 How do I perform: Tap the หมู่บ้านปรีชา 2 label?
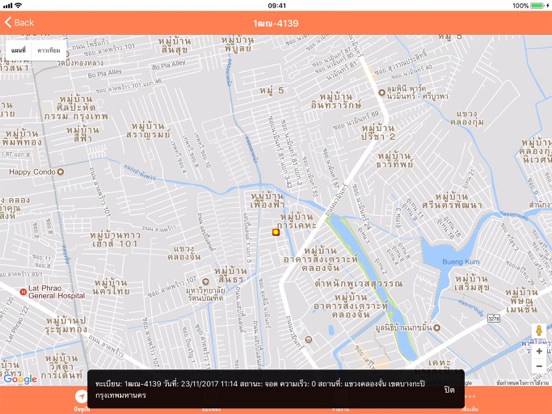(x=378, y=132)
